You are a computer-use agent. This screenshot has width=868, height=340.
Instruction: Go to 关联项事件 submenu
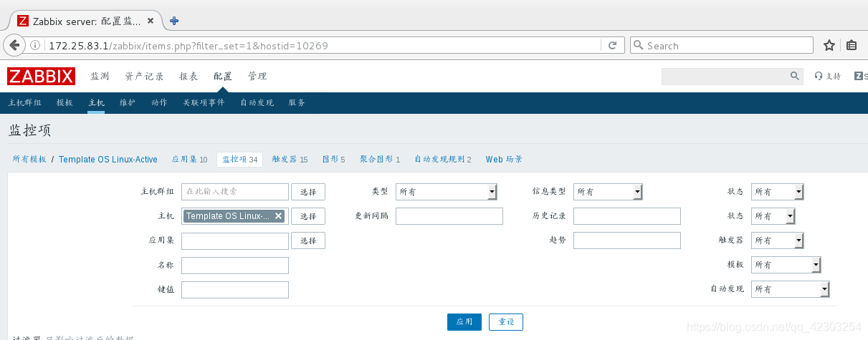pos(204,102)
